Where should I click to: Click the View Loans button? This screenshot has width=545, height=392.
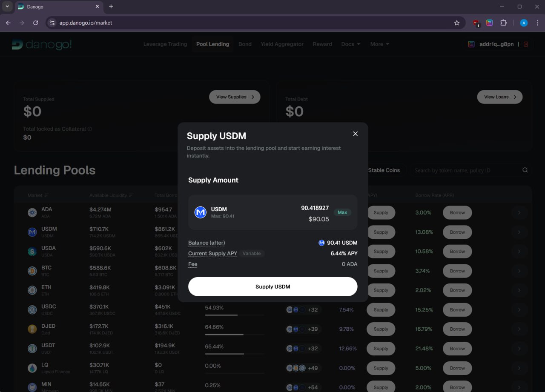pyautogui.click(x=500, y=97)
